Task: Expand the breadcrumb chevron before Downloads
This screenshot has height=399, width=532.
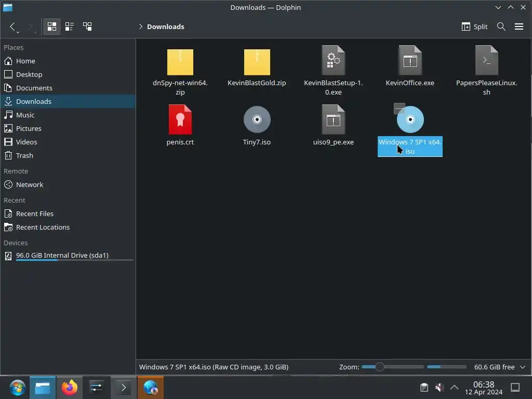Action: tap(140, 26)
